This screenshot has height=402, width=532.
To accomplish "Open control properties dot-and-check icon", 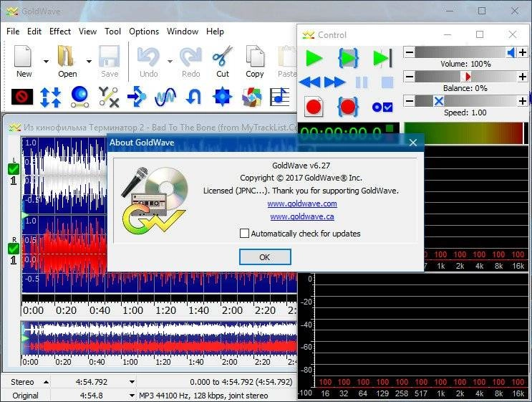I will pos(382,107).
